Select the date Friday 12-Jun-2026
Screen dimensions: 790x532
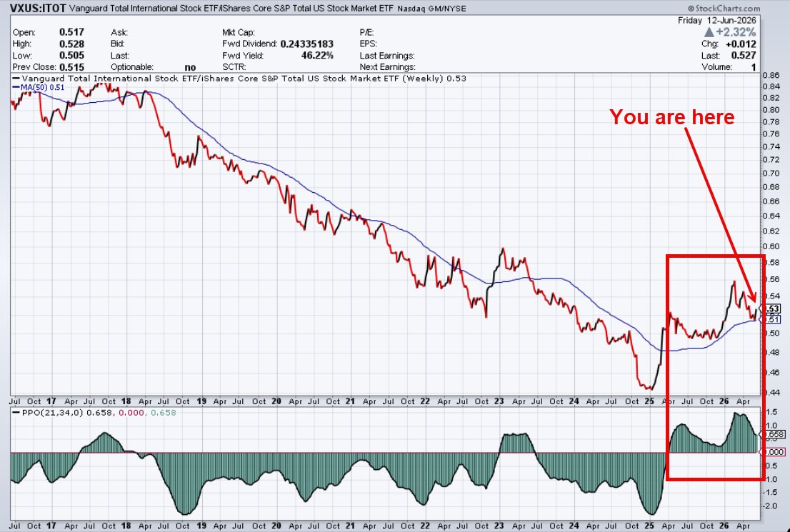point(716,21)
